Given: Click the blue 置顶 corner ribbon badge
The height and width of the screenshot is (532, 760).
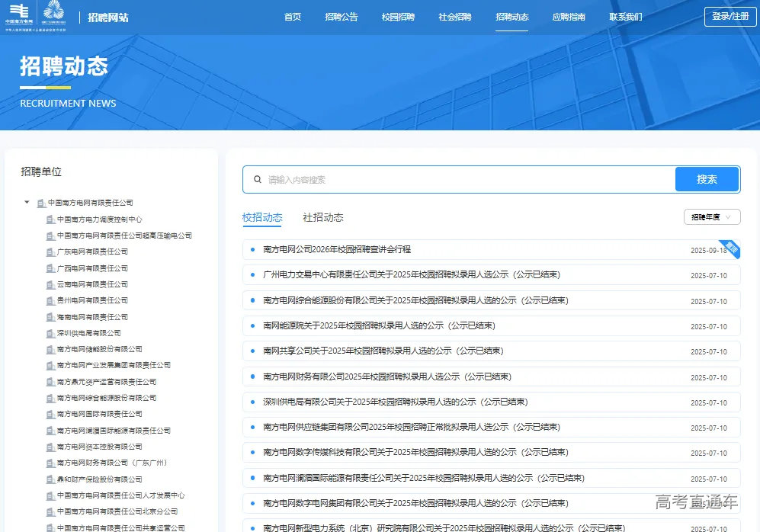Looking at the screenshot, I should click(731, 248).
